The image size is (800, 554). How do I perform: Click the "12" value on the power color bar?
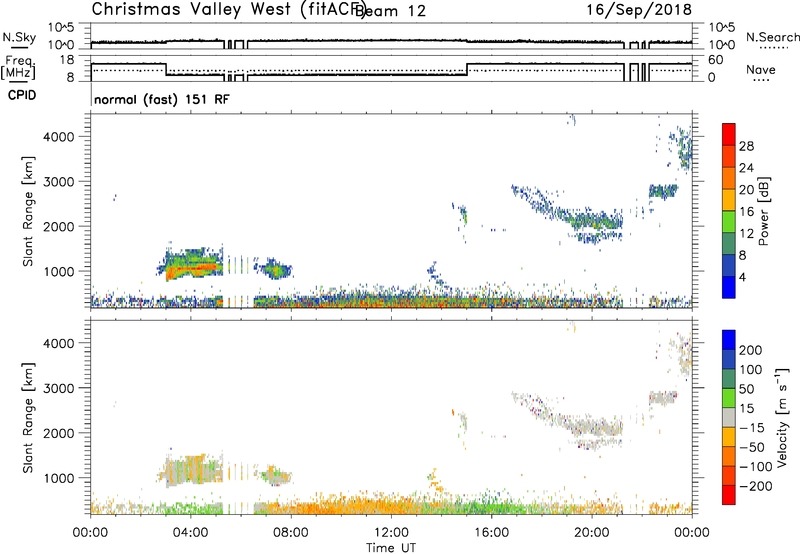[746, 234]
